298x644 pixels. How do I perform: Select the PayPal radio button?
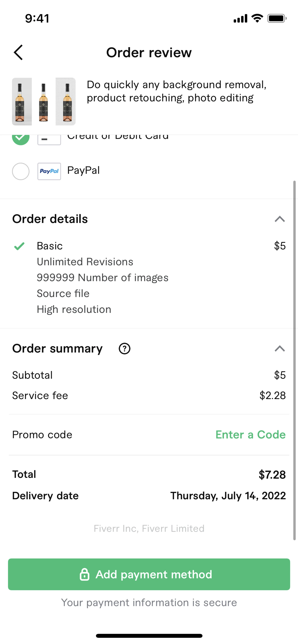21,171
